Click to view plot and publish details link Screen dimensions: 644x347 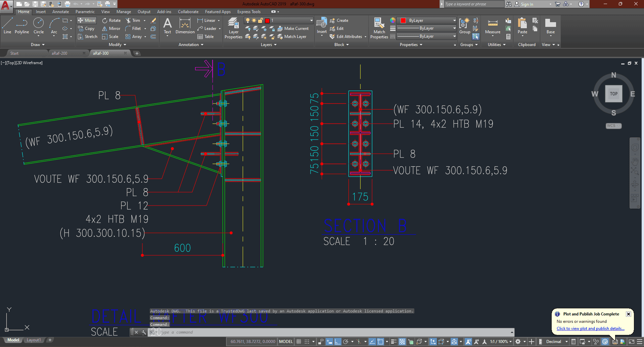click(x=590, y=329)
